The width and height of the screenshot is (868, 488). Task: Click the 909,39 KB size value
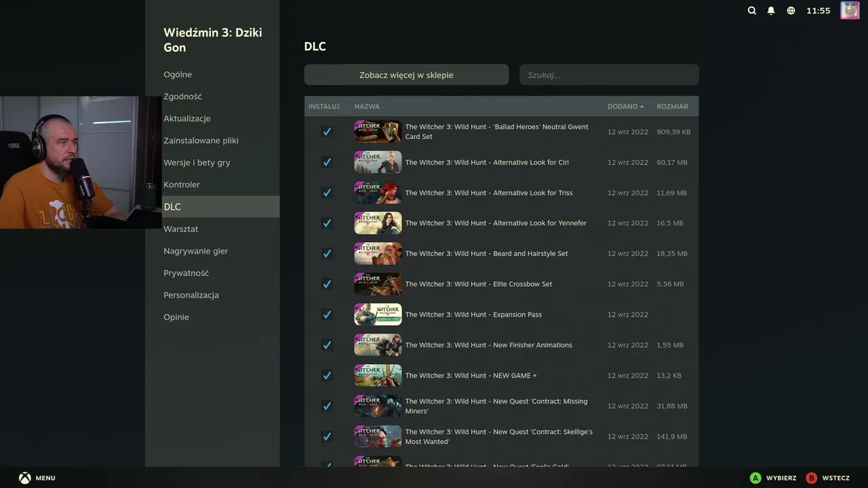(673, 131)
